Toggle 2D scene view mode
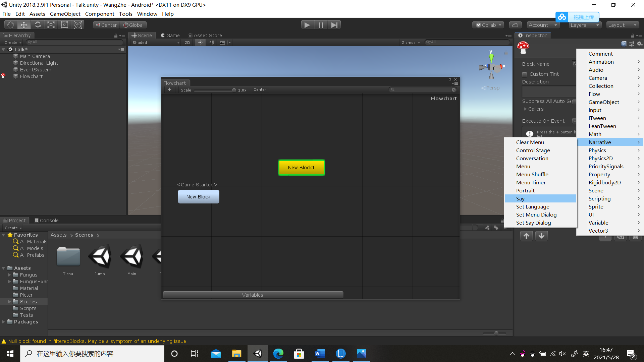 187,43
